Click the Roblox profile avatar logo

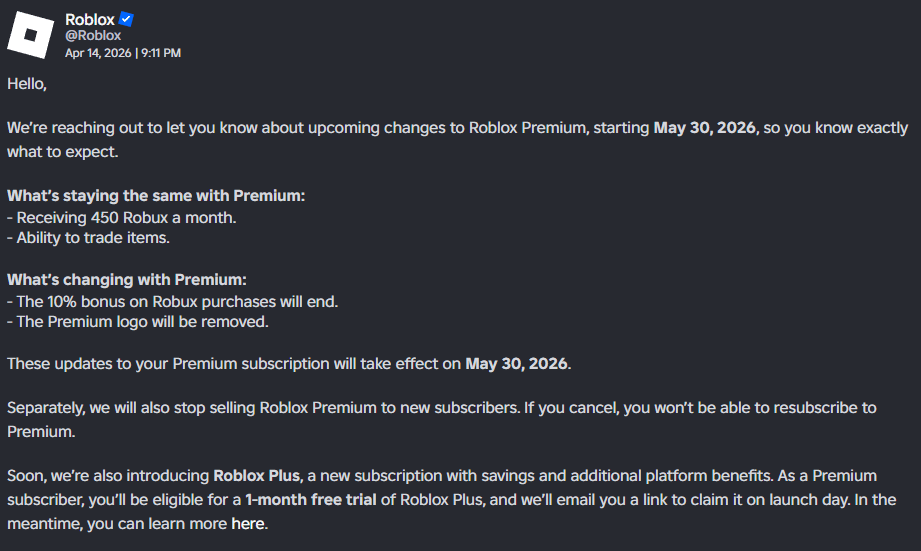coord(31,35)
